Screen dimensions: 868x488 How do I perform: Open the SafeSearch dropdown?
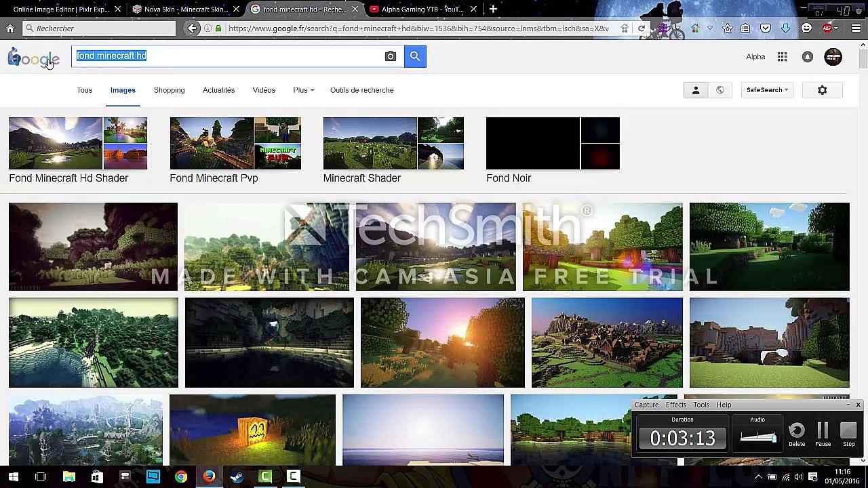tap(766, 90)
